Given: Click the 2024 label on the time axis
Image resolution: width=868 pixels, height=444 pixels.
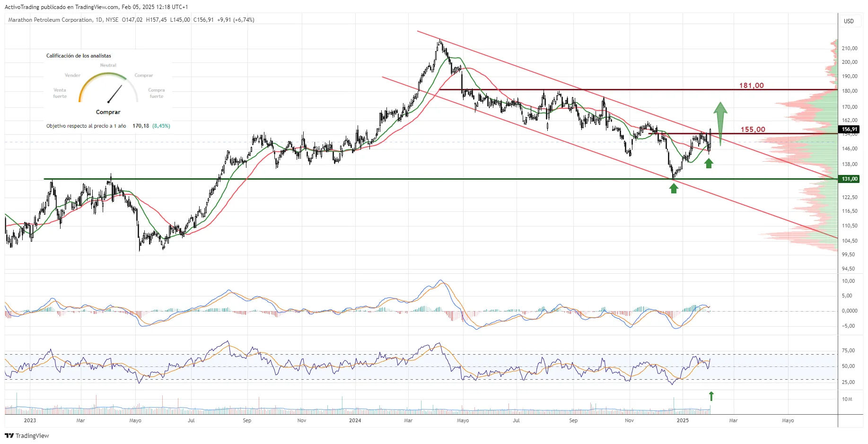Looking at the screenshot, I should click(x=355, y=420).
